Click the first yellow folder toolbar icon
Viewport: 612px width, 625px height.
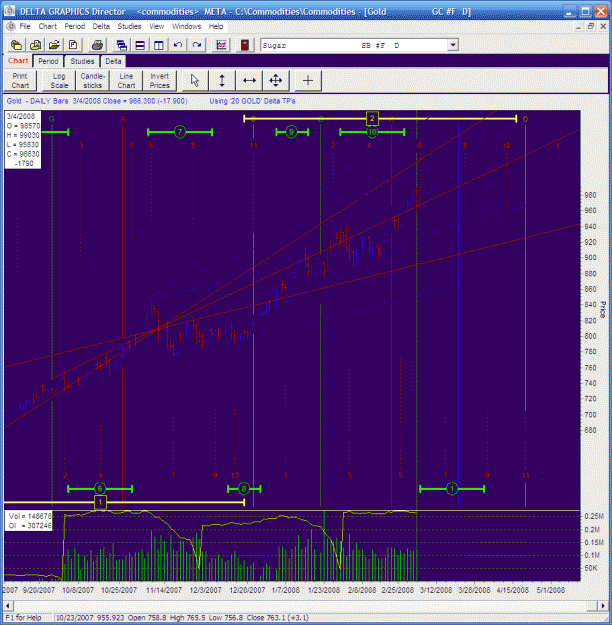(x=16, y=45)
